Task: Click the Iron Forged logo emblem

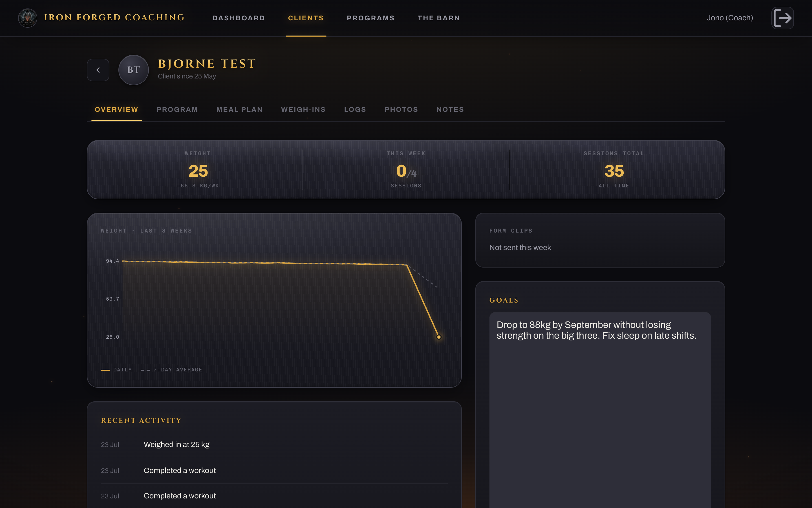Action: tap(28, 18)
